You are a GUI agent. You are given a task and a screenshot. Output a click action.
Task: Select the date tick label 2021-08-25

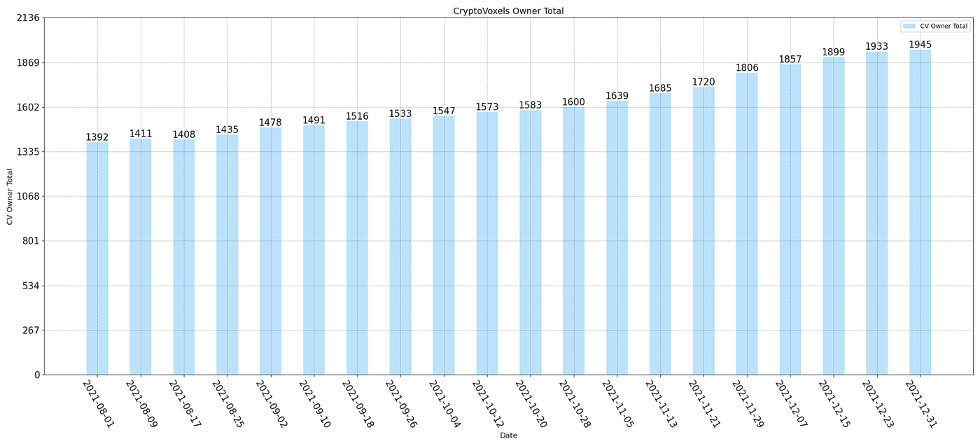pyautogui.click(x=227, y=404)
